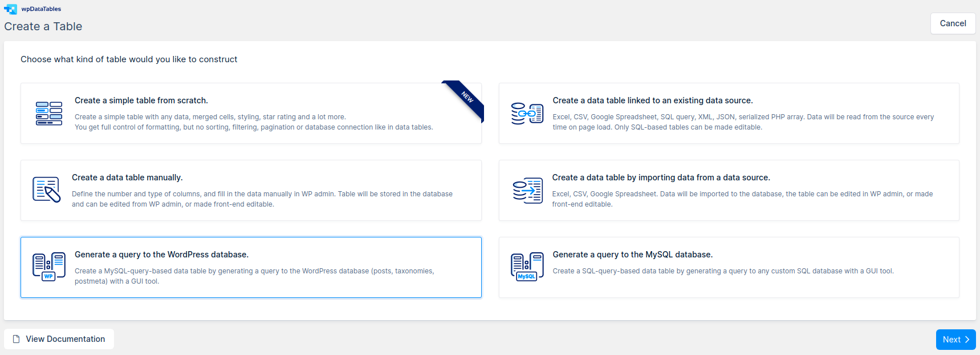Click the arrow chevron on Next button

coord(967,340)
